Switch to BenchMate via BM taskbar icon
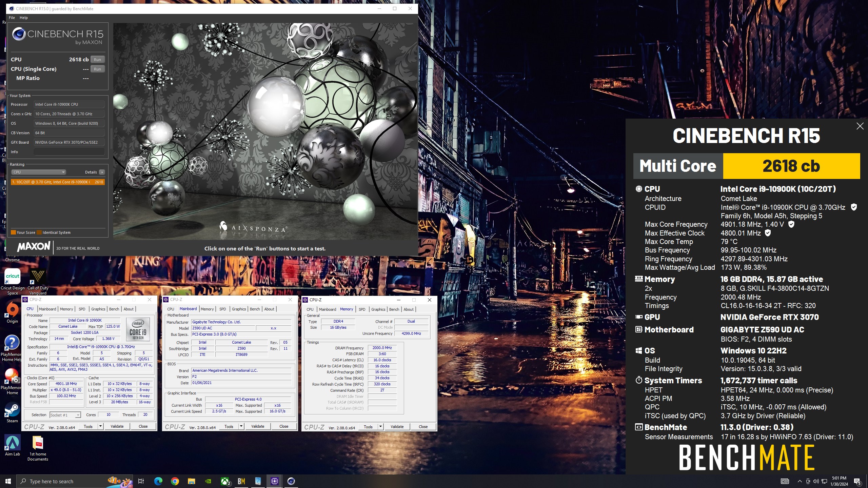 (241, 481)
